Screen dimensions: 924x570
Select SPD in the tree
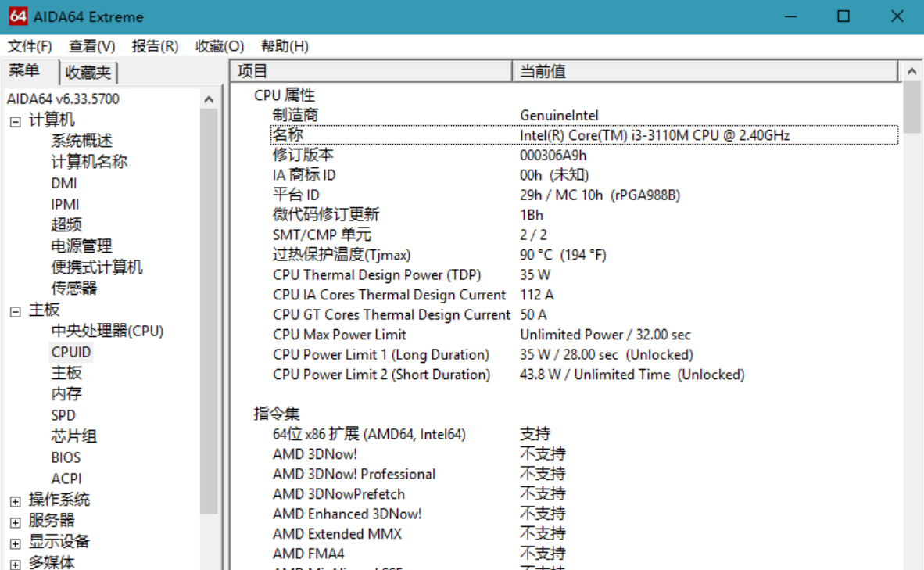click(63, 415)
